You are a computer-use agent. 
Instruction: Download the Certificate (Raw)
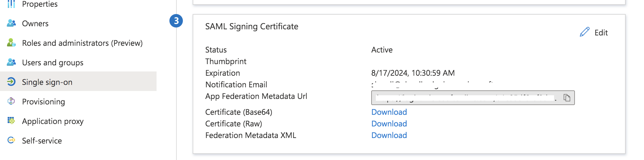point(389,124)
